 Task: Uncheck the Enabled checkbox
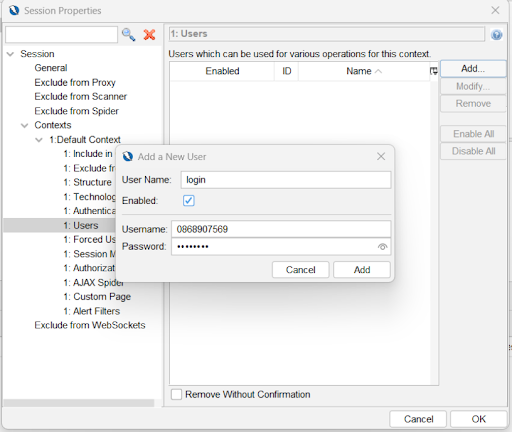188,200
